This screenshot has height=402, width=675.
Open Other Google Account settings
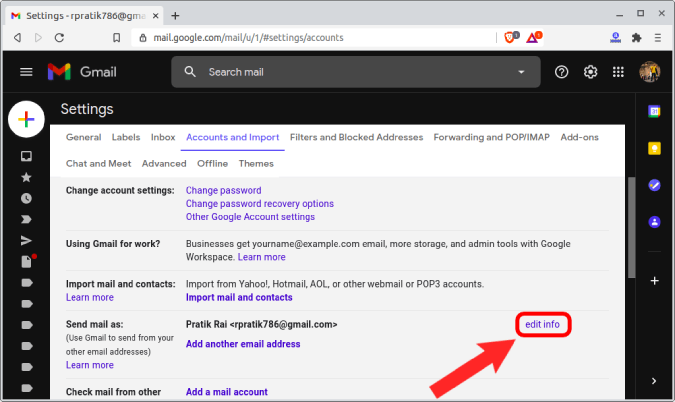point(250,217)
